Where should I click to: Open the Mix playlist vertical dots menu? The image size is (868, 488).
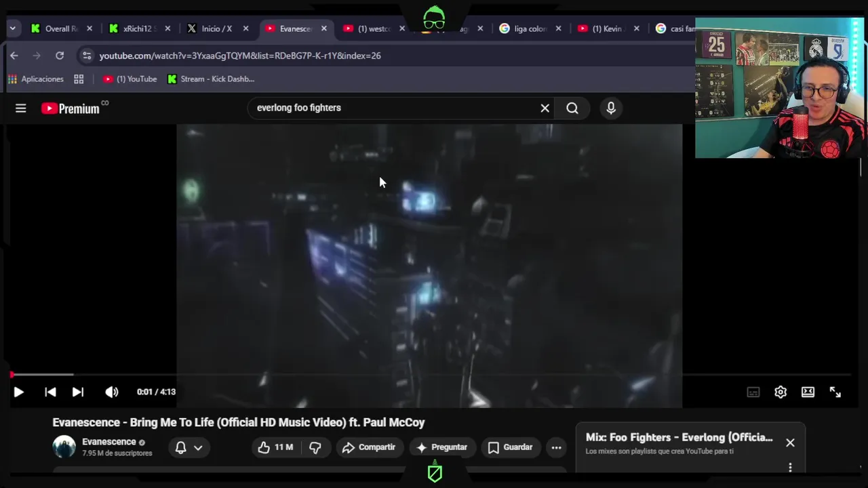pos(790,467)
